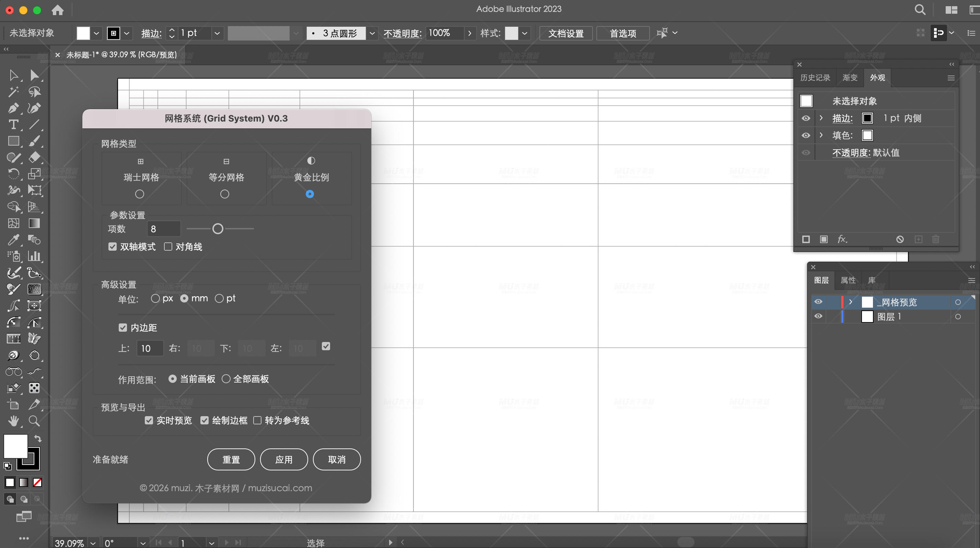Choose pt as the unit
The width and height of the screenshot is (980, 548).
219,298
